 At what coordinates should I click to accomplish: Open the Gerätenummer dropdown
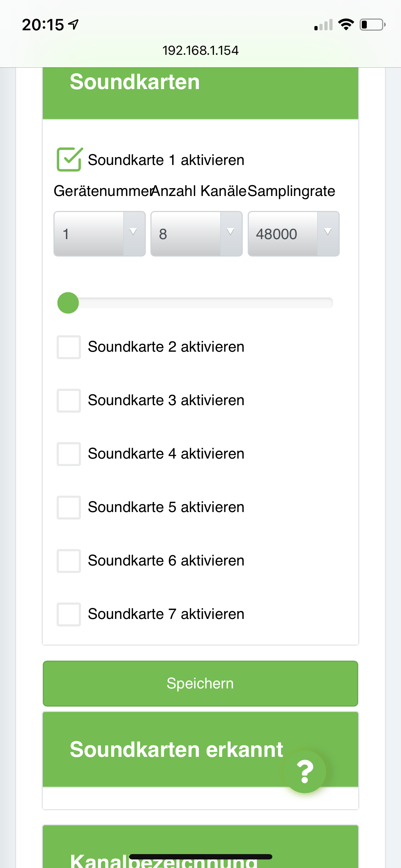point(99,234)
